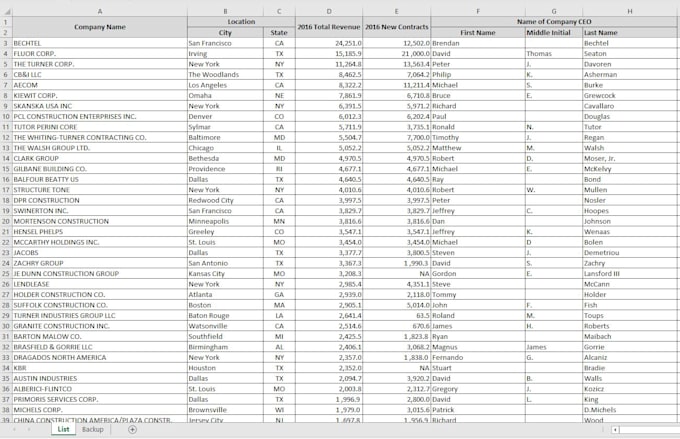This screenshot has width=680, height=439.
Task: Click Name of Company CEO header
Action: (x=554, y=22)
